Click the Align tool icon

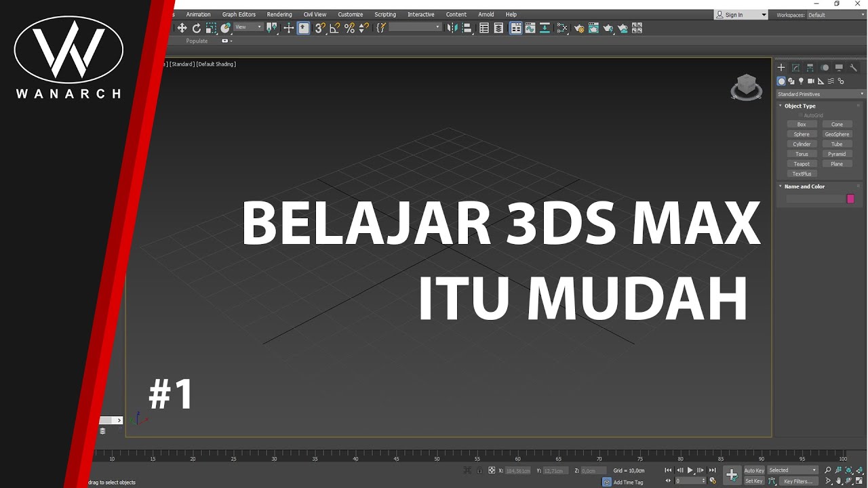coord(467,28)
